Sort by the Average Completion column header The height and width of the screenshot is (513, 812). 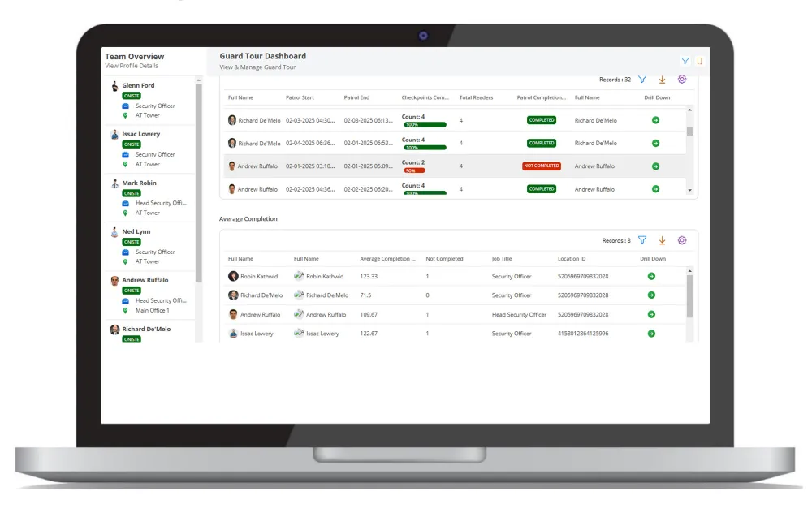point(387,259)
